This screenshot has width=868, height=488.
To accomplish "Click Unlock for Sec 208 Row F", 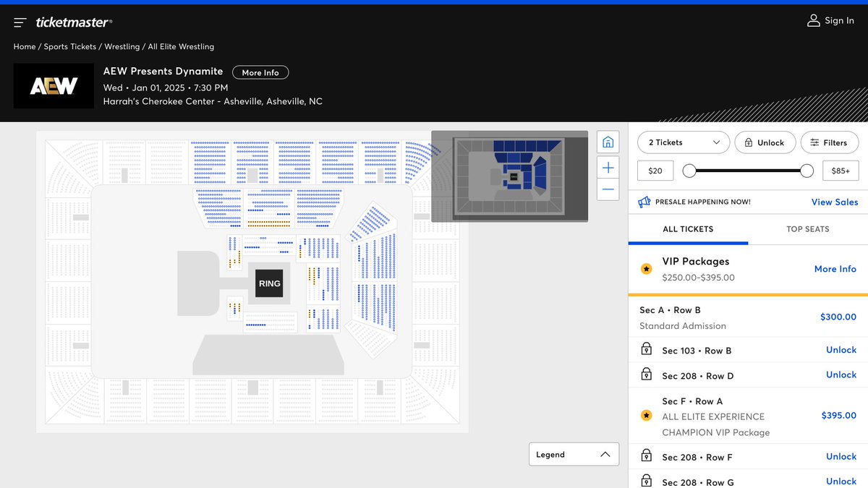I will [x=841, y=456].
